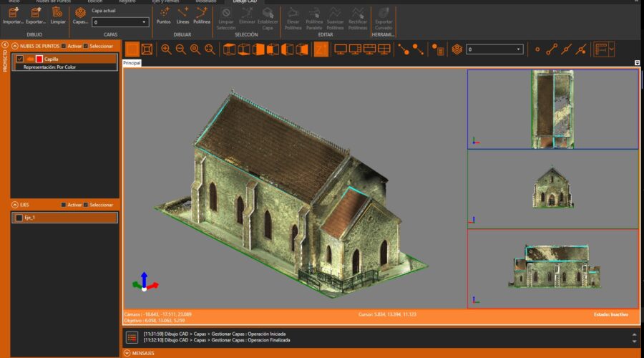Click the Importar drawing icon
This screenshot has width=644, height=358.
click(13, 14)
